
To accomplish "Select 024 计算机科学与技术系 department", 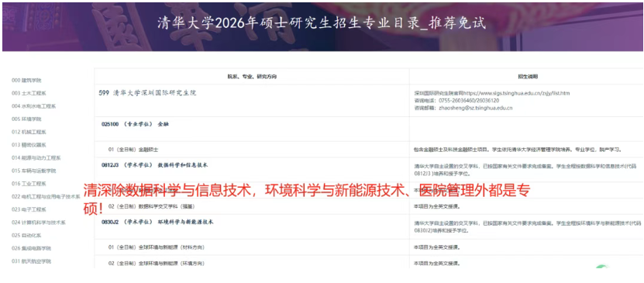I will click(39, 223).
